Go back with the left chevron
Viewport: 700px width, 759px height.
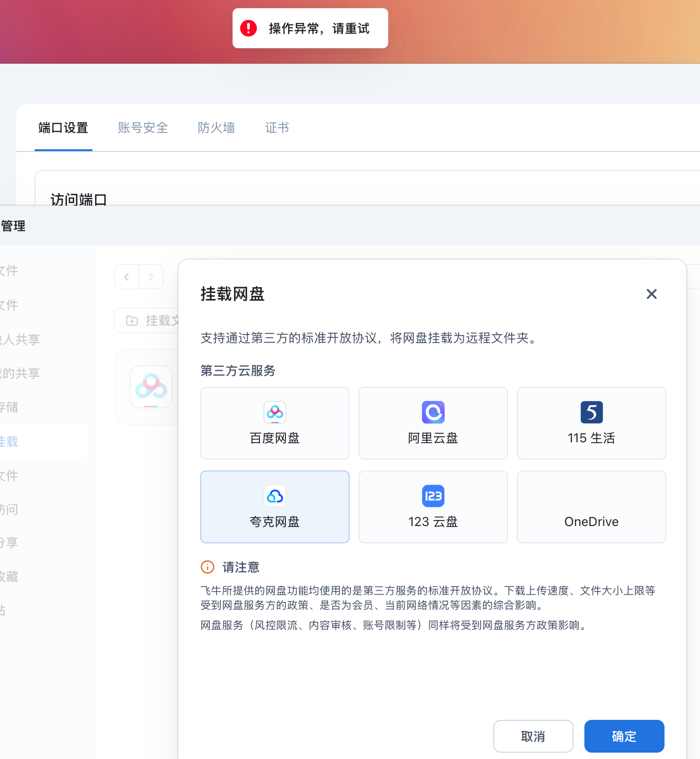(x=127, y=277)
